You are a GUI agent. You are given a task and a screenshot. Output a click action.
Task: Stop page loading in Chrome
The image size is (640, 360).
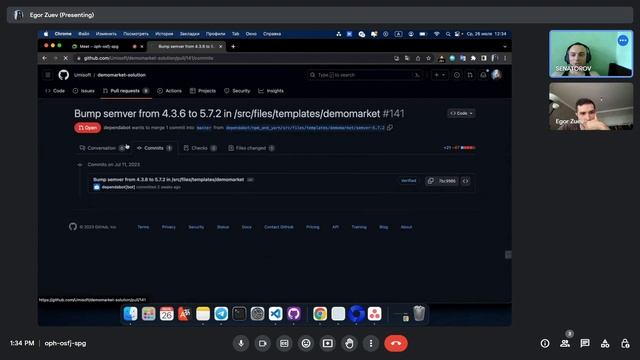click(66, 58)
